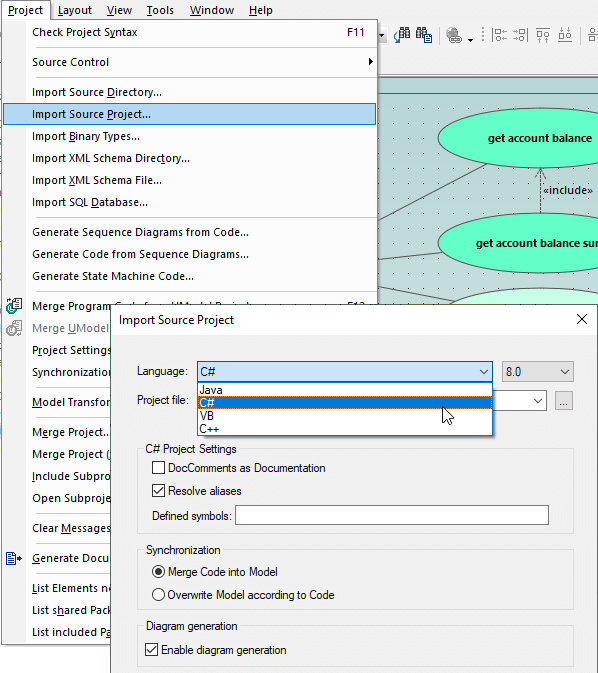Expand the Project file combo box

[x=537, y=400]
